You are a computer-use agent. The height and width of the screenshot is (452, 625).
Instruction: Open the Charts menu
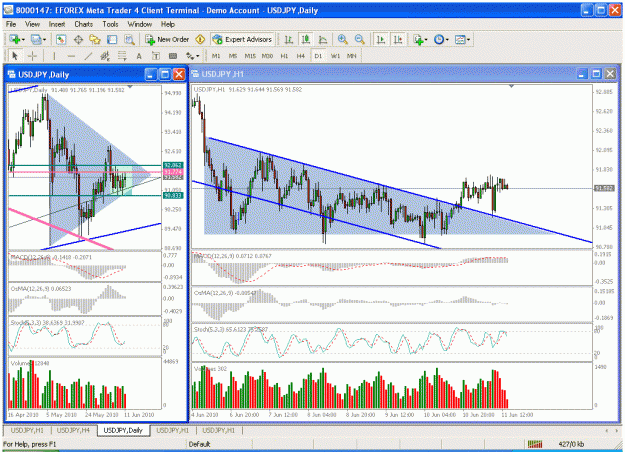click(x=83, y=24)
